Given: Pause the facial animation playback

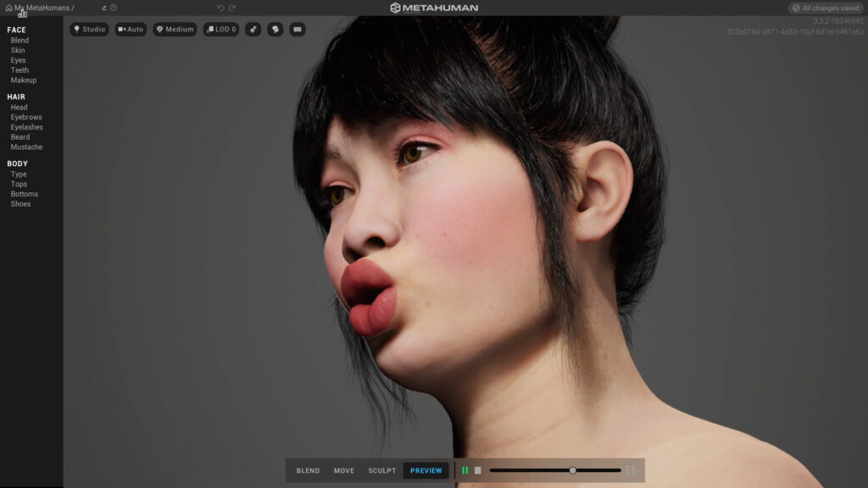Looking at the screenshot, I should coord(465,469).
